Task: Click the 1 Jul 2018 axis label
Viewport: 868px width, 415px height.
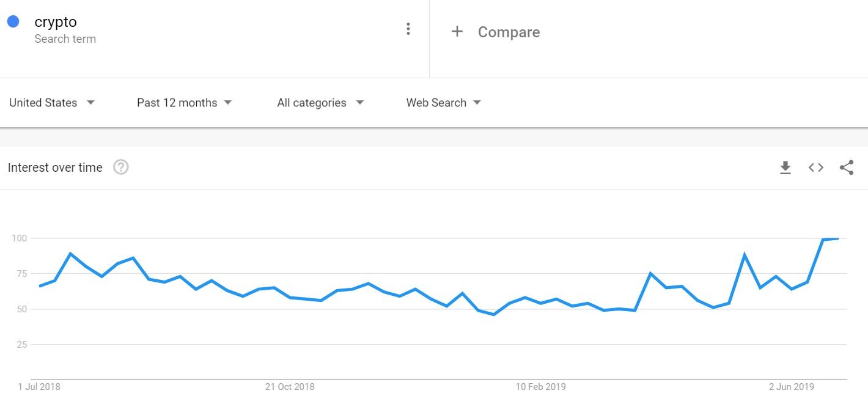Action: [39, 386]
